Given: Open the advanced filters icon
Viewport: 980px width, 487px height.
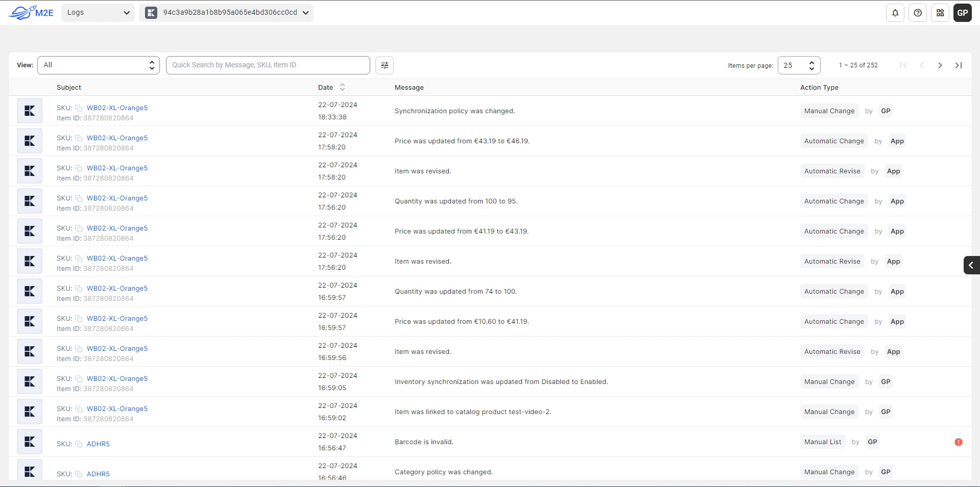Looking at the screenshot, I should [x=384, y=65].
